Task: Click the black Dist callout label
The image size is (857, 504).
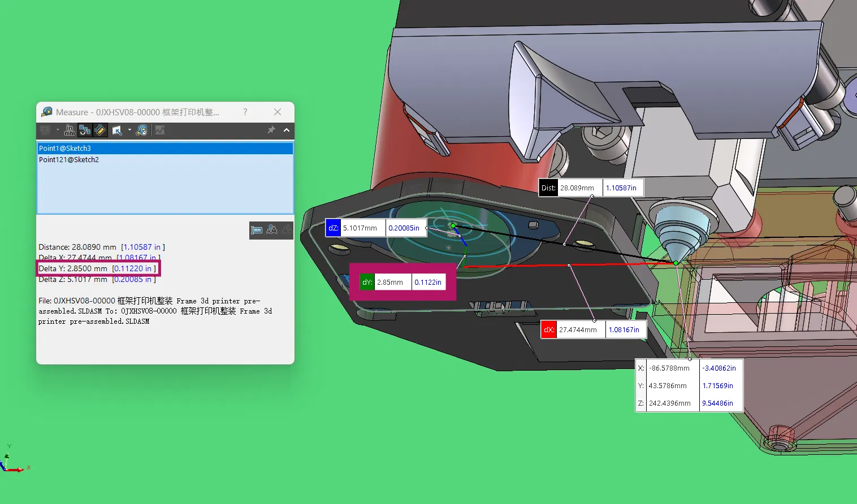Action: coord(548,188)
